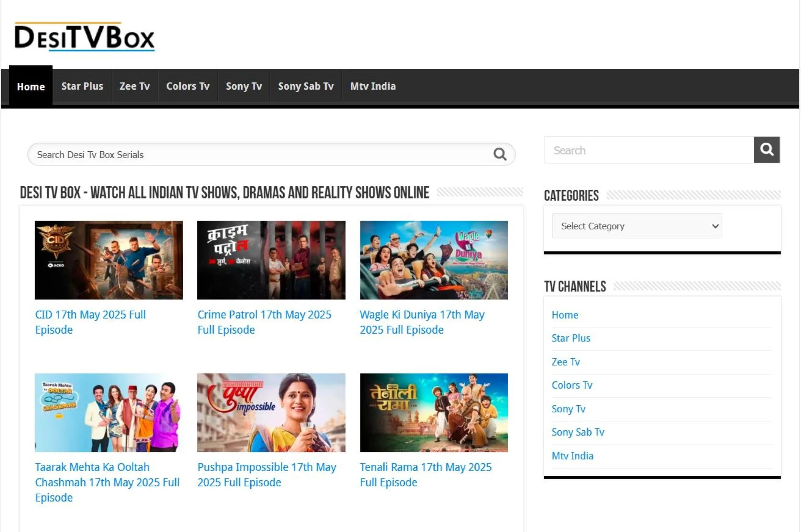Open the Taarak Mehta Ka Ooltah Chashmah thumbnail

click(x=109, y=413)
